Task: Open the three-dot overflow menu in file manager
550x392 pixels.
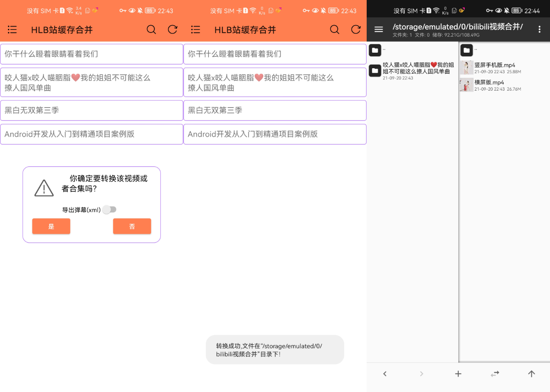Action: coord(540,29)
